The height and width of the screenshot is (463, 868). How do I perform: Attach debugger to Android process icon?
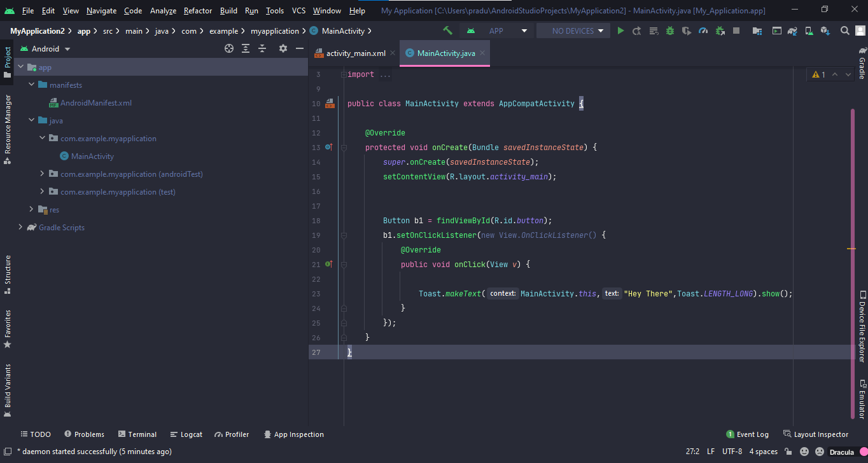[x=720, y=31]
